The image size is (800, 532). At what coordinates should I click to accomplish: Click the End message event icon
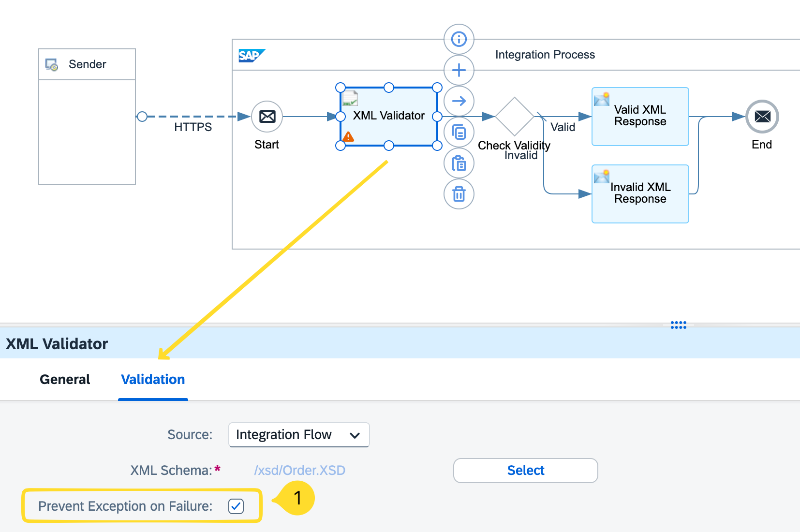pyautogui.click(x=762, y=116)
